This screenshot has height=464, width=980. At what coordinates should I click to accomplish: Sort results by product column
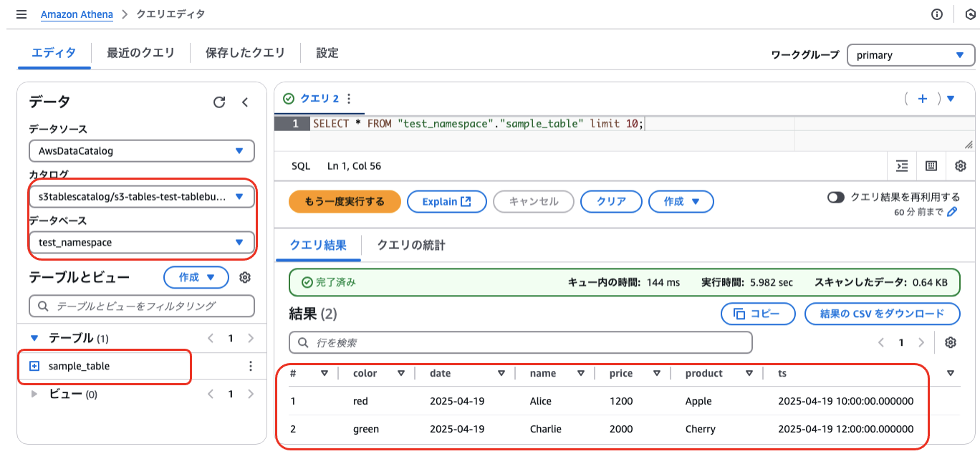click(749, 373)
